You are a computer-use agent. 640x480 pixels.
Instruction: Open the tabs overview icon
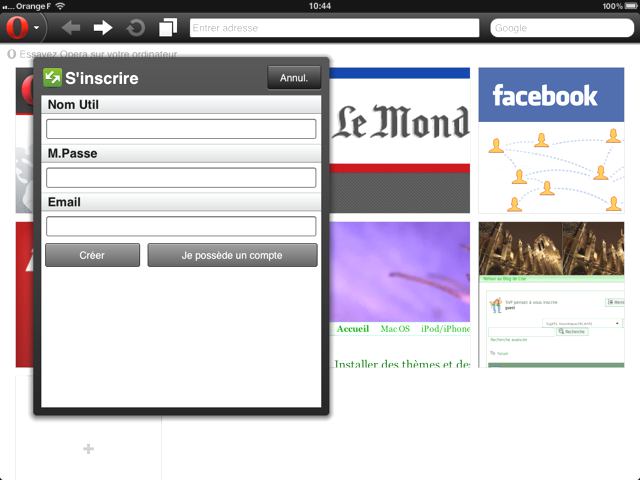(168, 27)
